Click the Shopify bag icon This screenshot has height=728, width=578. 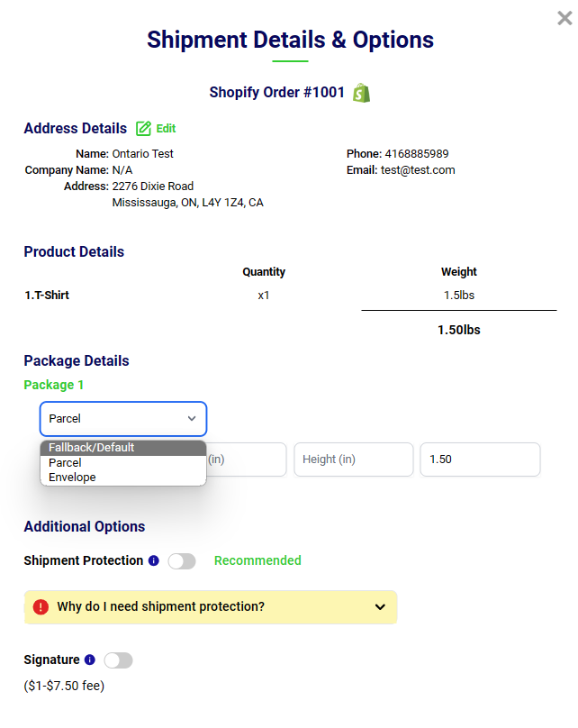point(361,93)
